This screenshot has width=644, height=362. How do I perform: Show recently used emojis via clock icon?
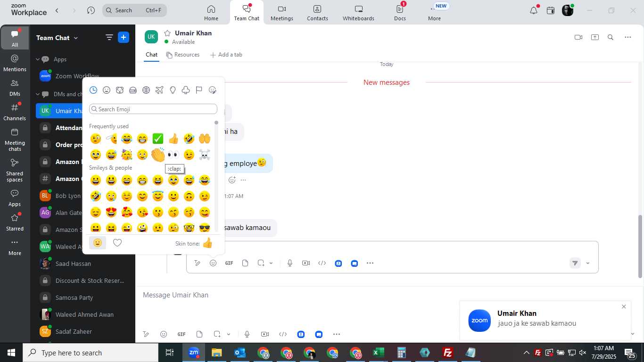point(93,90)
